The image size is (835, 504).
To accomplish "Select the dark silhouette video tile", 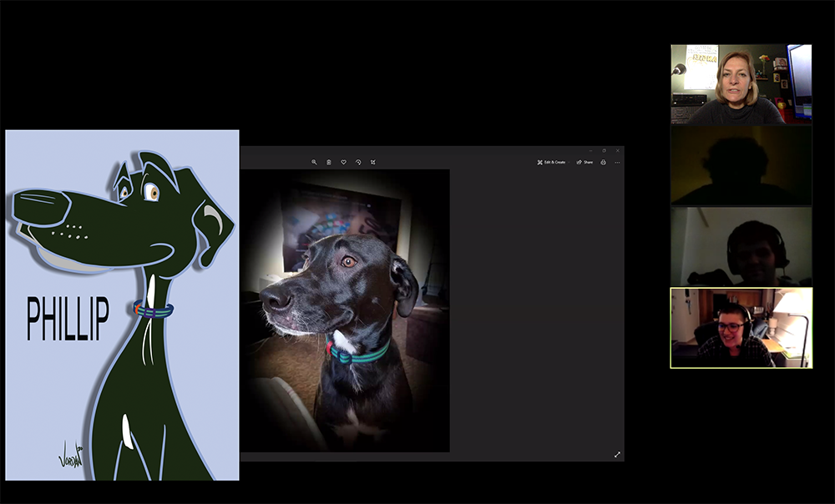I will (x=741, y=165).
